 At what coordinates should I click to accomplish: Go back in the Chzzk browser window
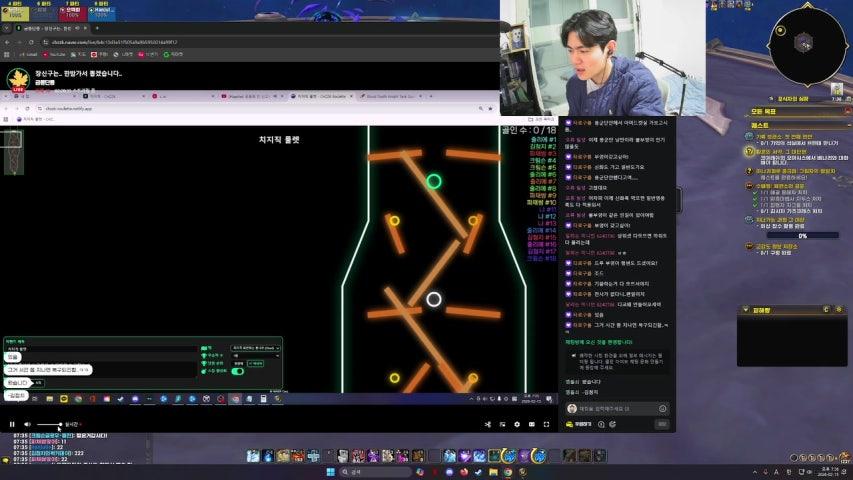[7, 42]
